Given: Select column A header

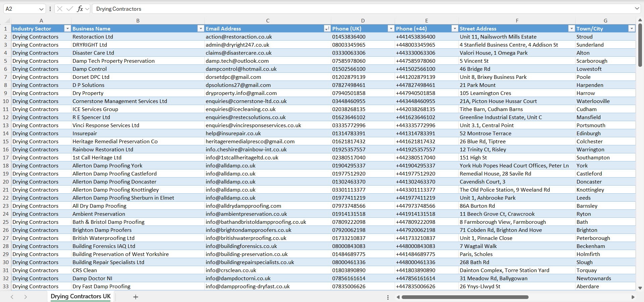Looking at the screenshot, I should pyautogui.click(x=41, y=20).
